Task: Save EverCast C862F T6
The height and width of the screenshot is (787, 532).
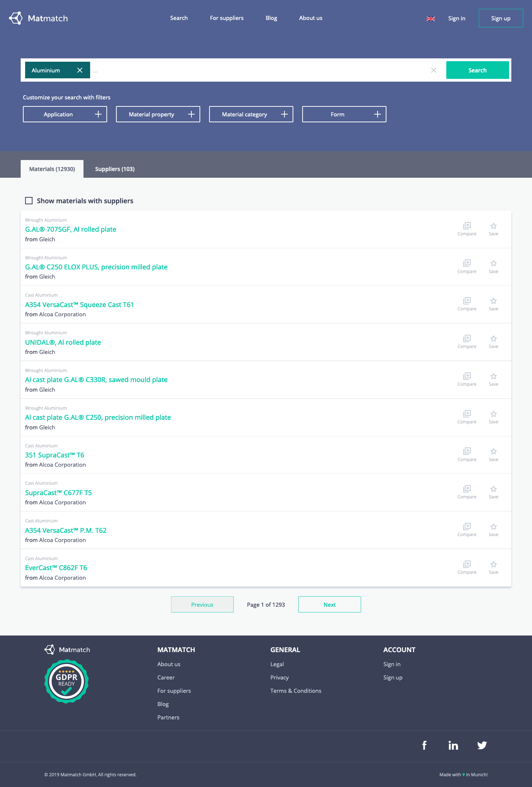Action: tap(494, 568)
